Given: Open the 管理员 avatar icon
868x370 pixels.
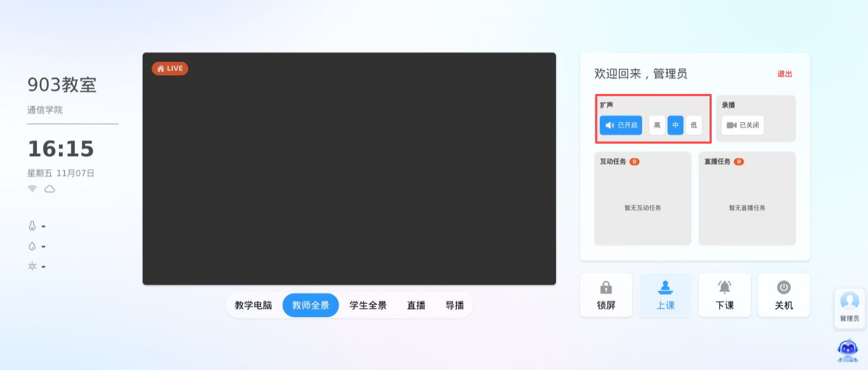Looking at the screenshot, I should 849,302.
